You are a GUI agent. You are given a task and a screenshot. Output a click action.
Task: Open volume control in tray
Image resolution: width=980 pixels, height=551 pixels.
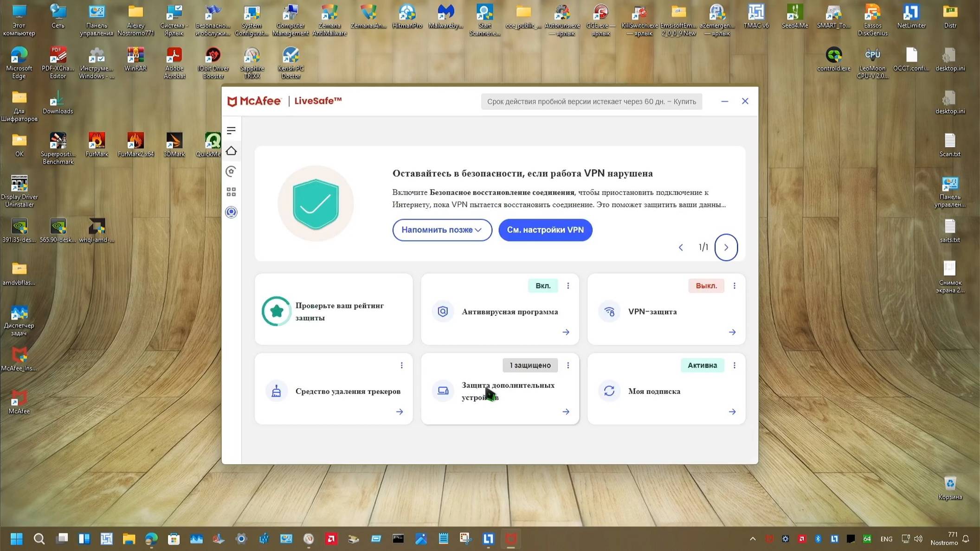pos(918,539)
